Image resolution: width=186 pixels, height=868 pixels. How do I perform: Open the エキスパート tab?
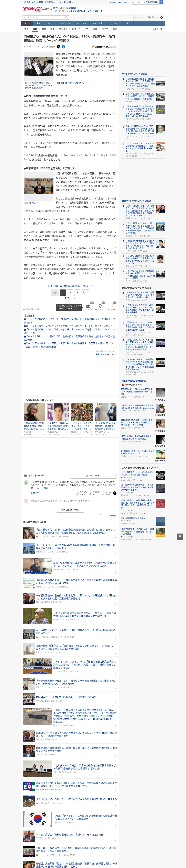pyautogui.click(x=64, y=24)
